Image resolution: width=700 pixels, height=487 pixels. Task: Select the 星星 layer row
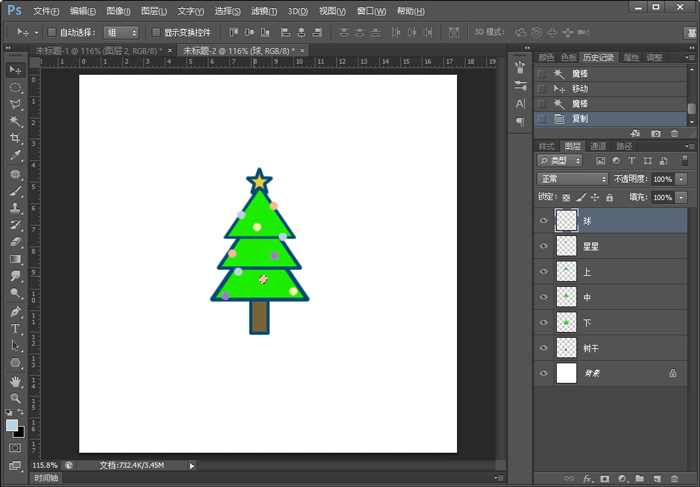click(610, 246)
